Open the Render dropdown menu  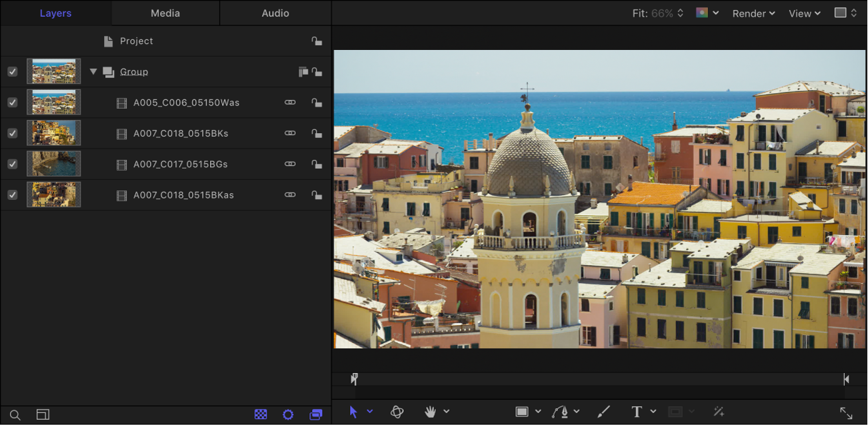click(753, 13)
